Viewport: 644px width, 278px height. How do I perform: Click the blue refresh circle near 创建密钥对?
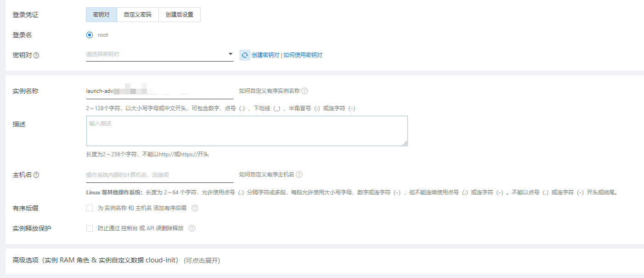(245, 55)
